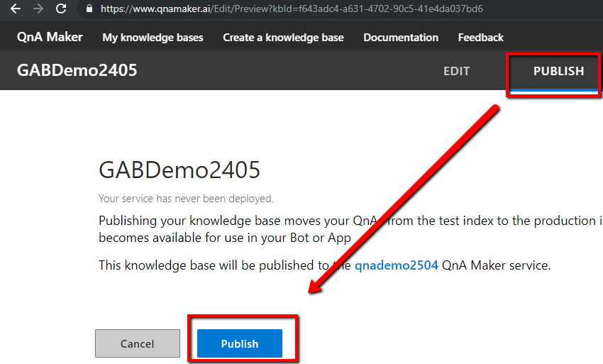This screenshot has height=364, width=603.
Task: Click the padlock icon in address bar
Action: click(89, 9)
